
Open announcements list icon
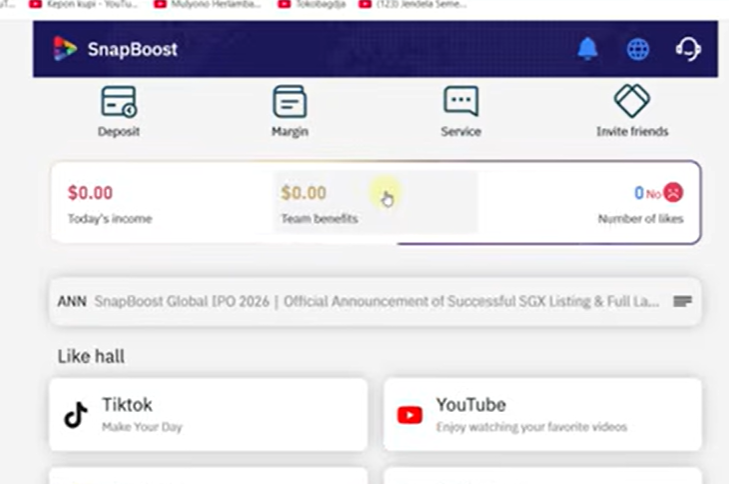tap(683, 301)
